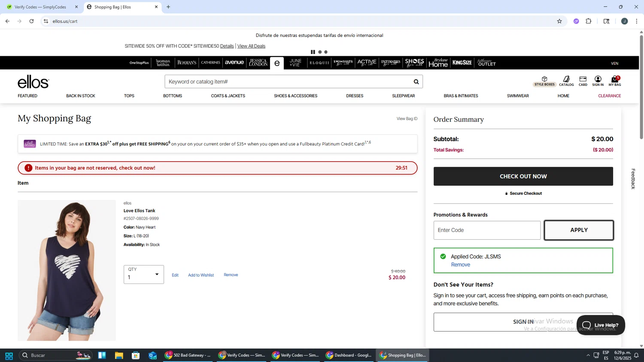
Task: Open KingSize brand logo
Action: (x=462, y=63)
